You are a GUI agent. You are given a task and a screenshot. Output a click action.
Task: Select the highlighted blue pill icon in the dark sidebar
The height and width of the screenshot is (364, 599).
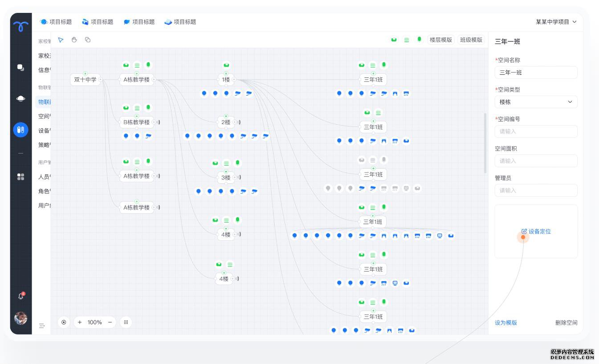coord(21,130)
